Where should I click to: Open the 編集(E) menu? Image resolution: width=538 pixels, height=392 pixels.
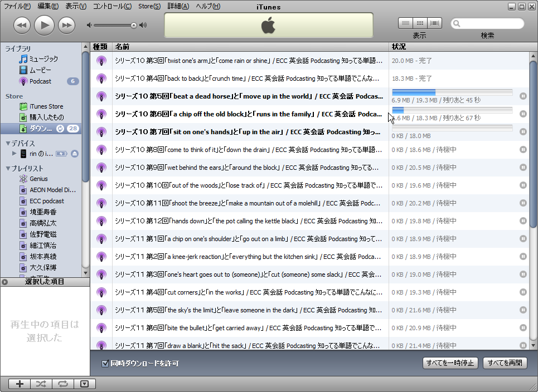click(x=48, y=6)
